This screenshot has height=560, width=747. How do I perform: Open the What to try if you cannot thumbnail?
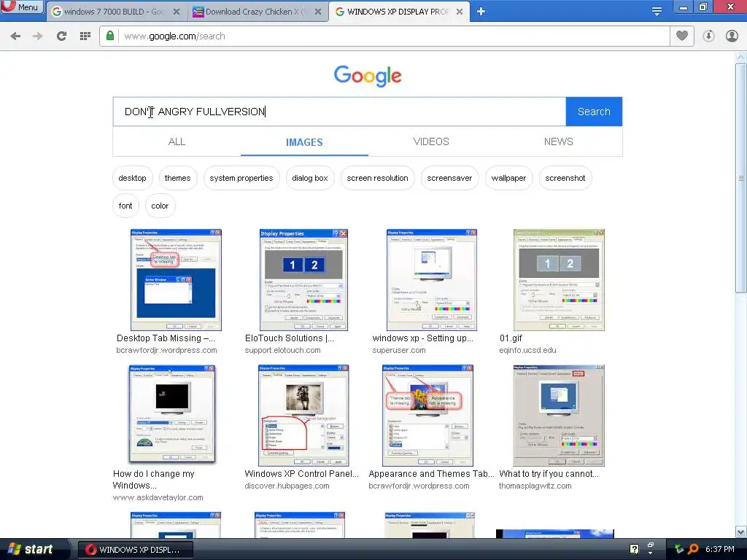[x=559, y=415]
